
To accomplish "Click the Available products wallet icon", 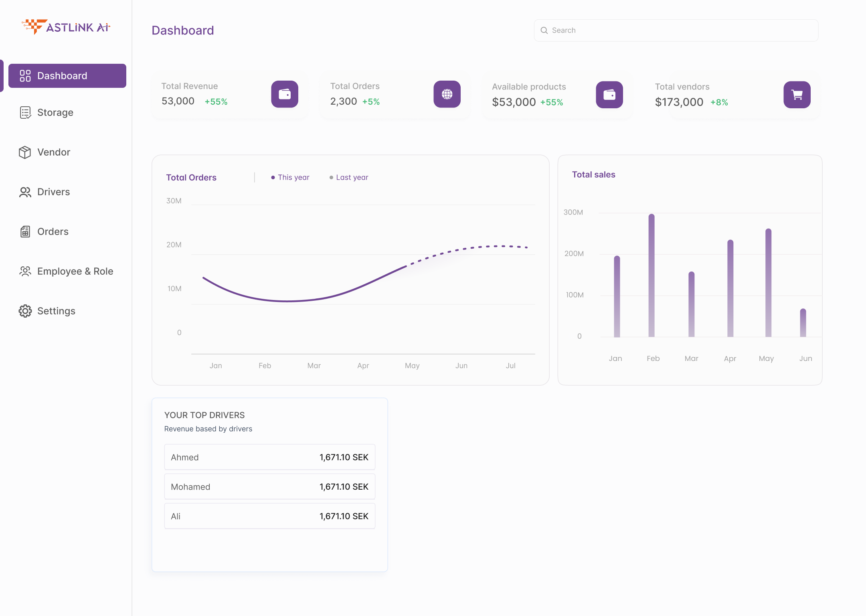I will (609, 95).
